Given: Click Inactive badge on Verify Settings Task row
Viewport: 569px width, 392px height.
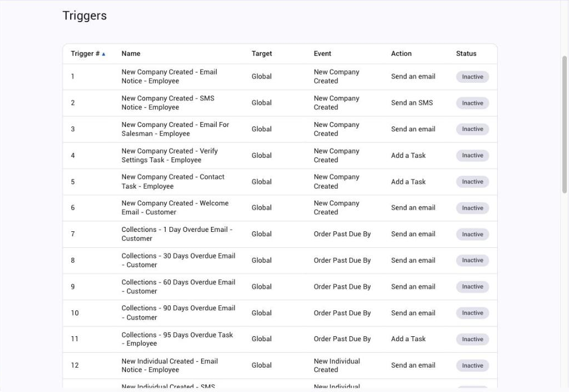Looking at the screenshot, I should coord(472,156).
